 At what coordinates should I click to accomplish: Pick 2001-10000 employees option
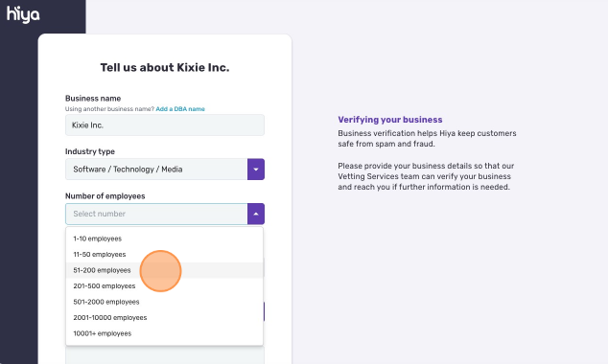(x=164, y=317)
